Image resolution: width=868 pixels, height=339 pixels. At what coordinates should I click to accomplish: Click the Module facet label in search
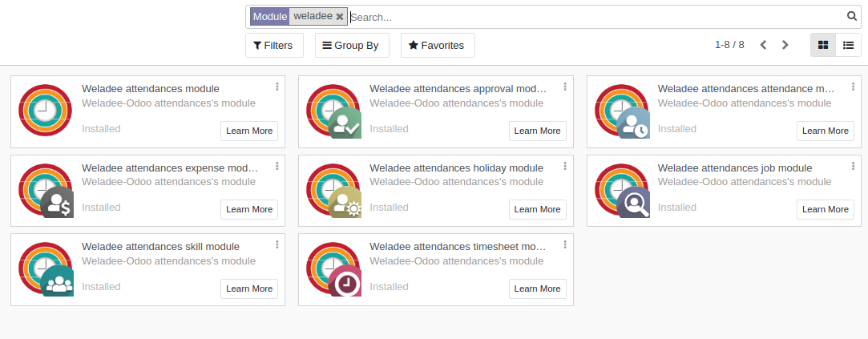270,17
